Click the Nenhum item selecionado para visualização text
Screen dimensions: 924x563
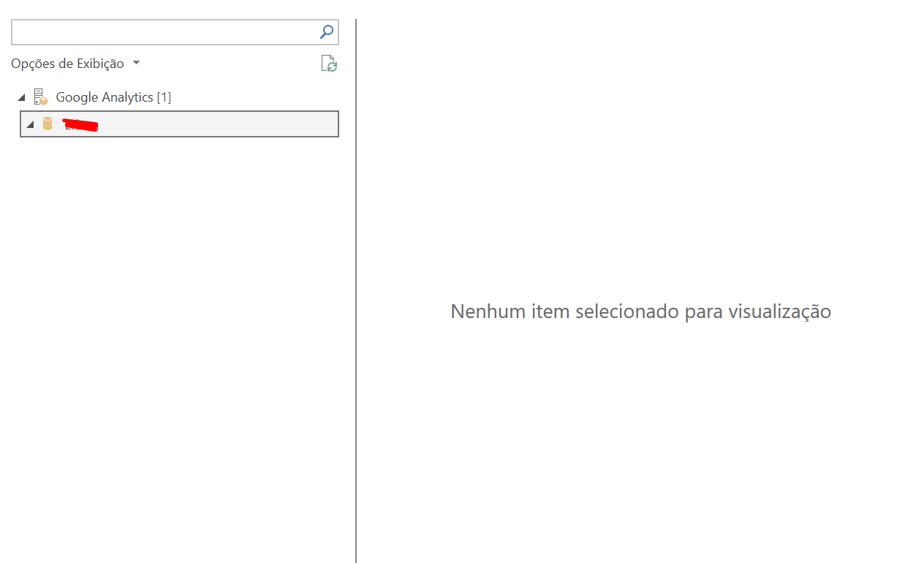[x=640, y=311]
